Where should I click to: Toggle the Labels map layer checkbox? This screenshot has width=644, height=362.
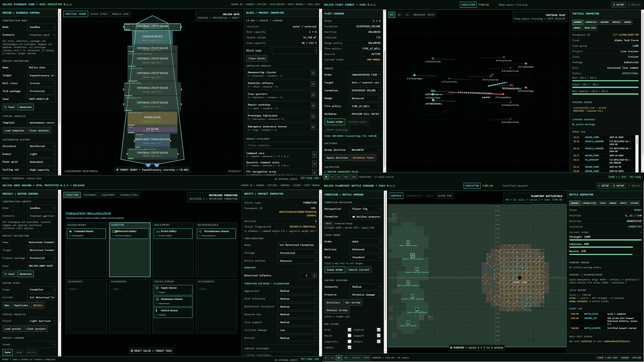pyautogui.click(x=350, y=347)
